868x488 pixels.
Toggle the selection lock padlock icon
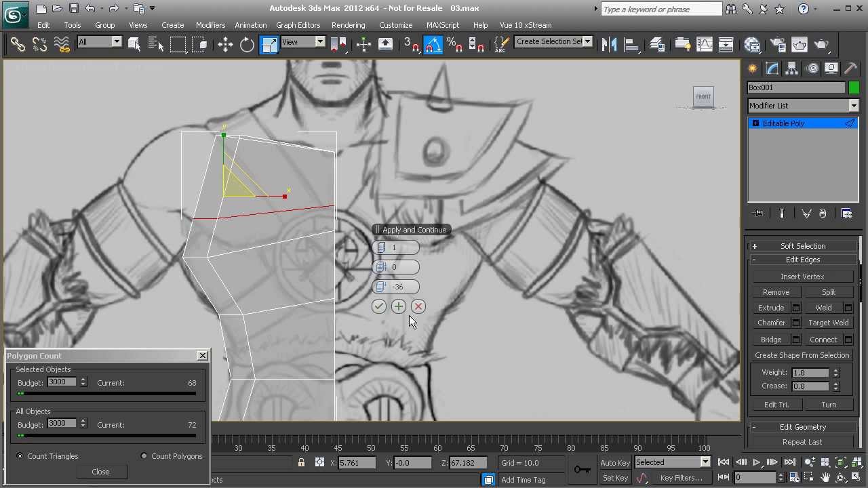301,462
